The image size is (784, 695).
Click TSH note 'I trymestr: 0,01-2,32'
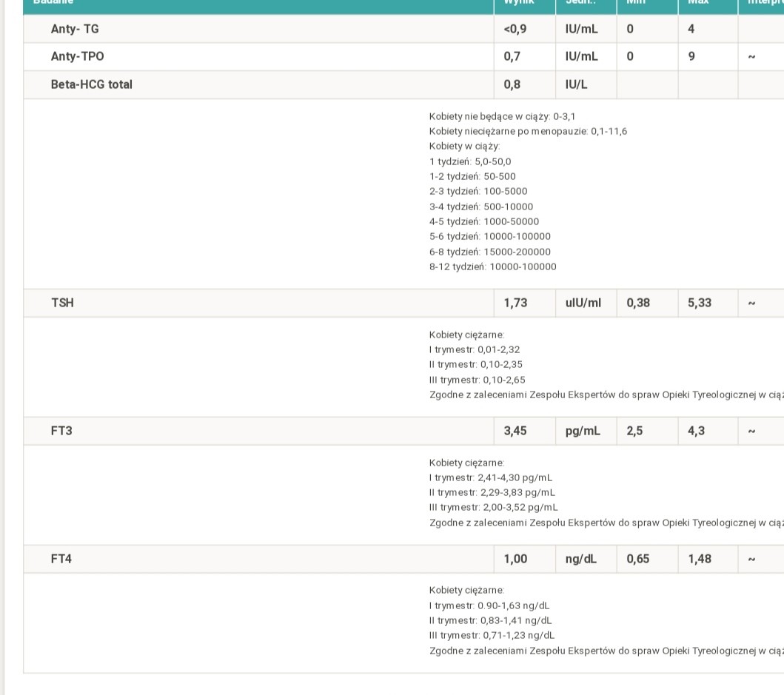pyautogui.click(x=474, y=350)
